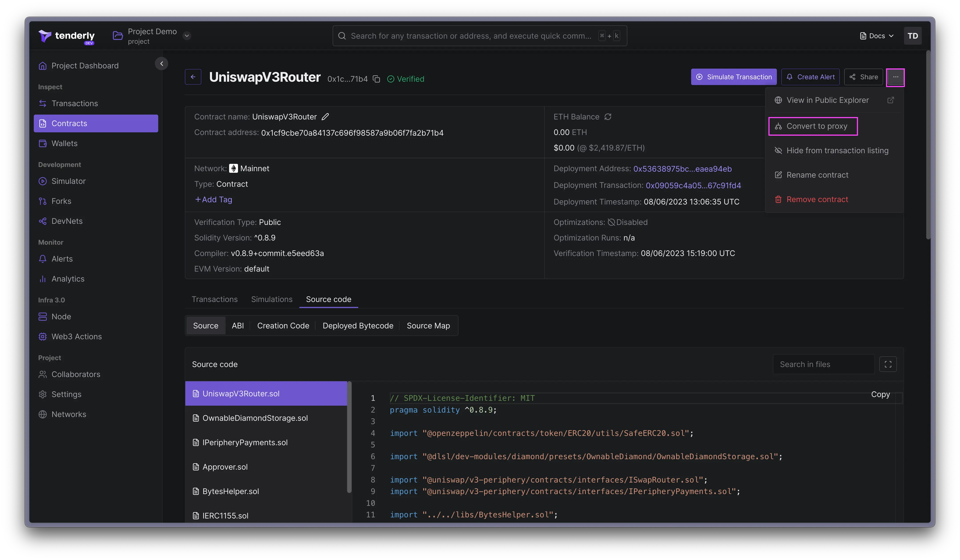Copy the contract address 0x1c...71b4
The width and height of the screenshot is (960, 560).
tap(376, 79)
